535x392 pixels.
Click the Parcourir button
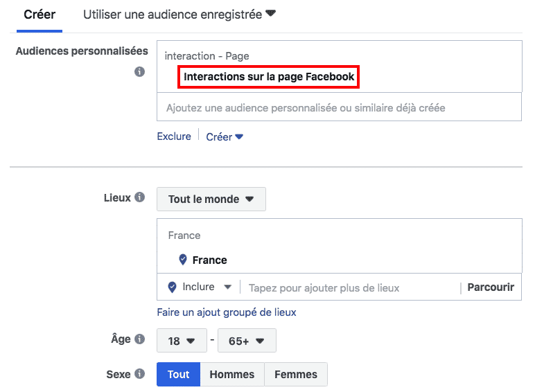(491, 287)
